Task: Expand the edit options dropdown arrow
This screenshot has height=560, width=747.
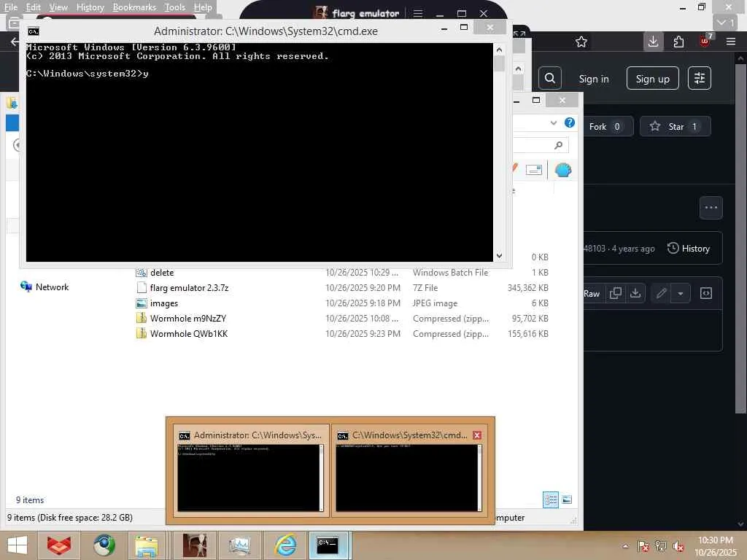Action: (681, 293)
